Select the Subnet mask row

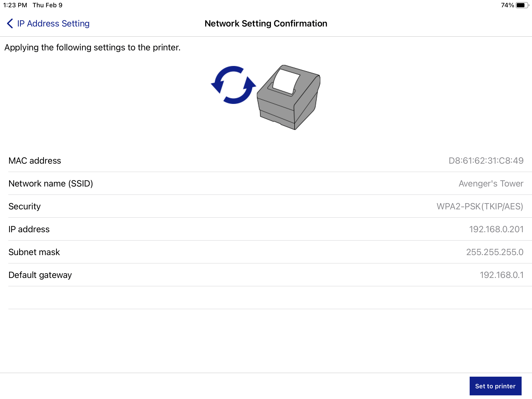click(x=266, y=251)
